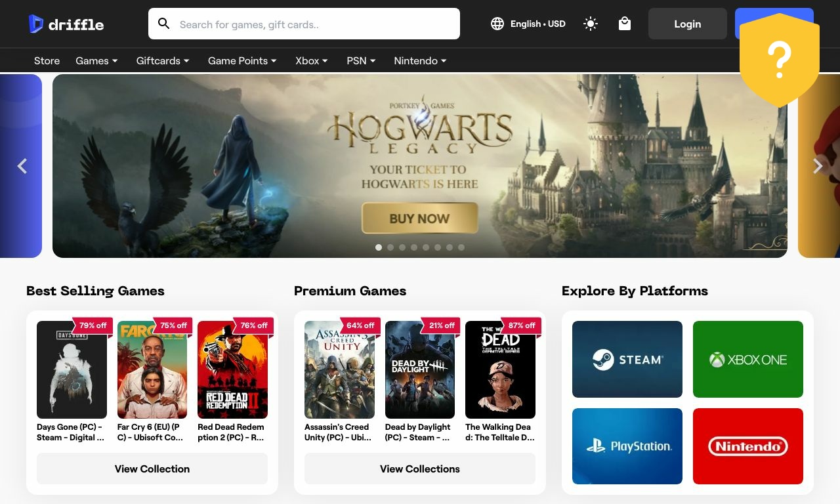Click the 87% off badge on Walking Dead
Viewport: 840px width, 504px height.
[521, 325]
